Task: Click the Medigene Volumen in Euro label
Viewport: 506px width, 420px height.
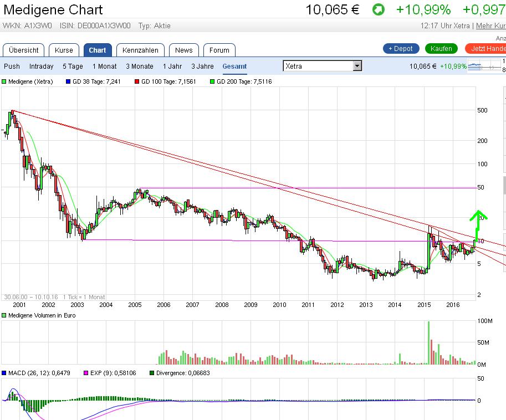Action: (42, 315)
